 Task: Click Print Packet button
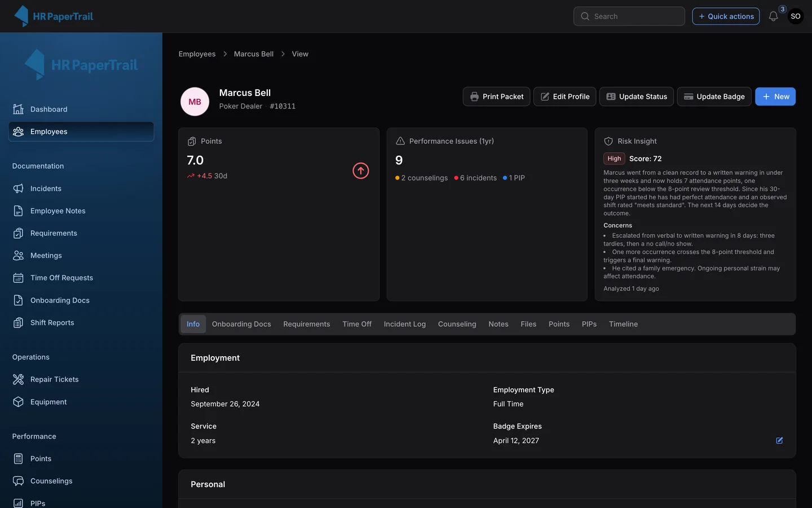(496, 97)
